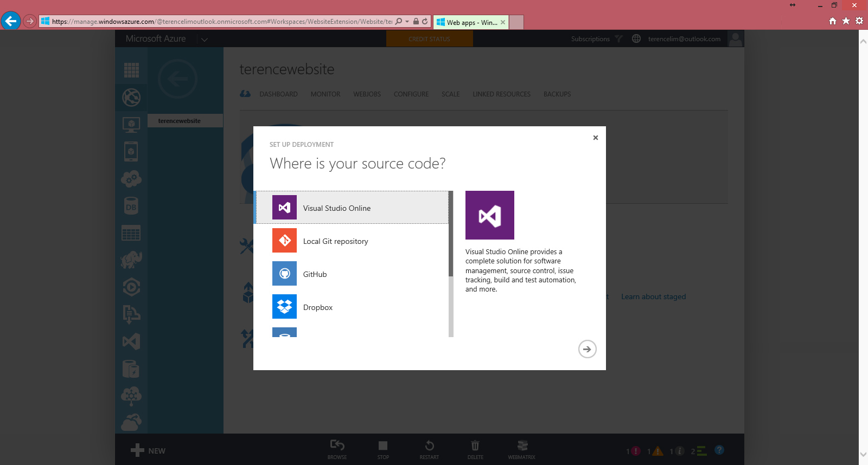868x465 pixels.
Task: Pick the GitHub source icon
Action: 284,274
